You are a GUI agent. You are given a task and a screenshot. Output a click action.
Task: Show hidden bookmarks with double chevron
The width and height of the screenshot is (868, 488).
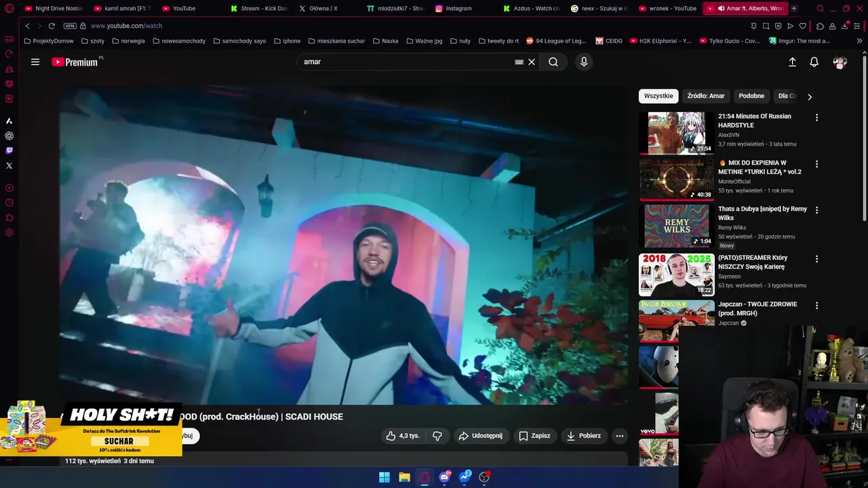[859, 41]
